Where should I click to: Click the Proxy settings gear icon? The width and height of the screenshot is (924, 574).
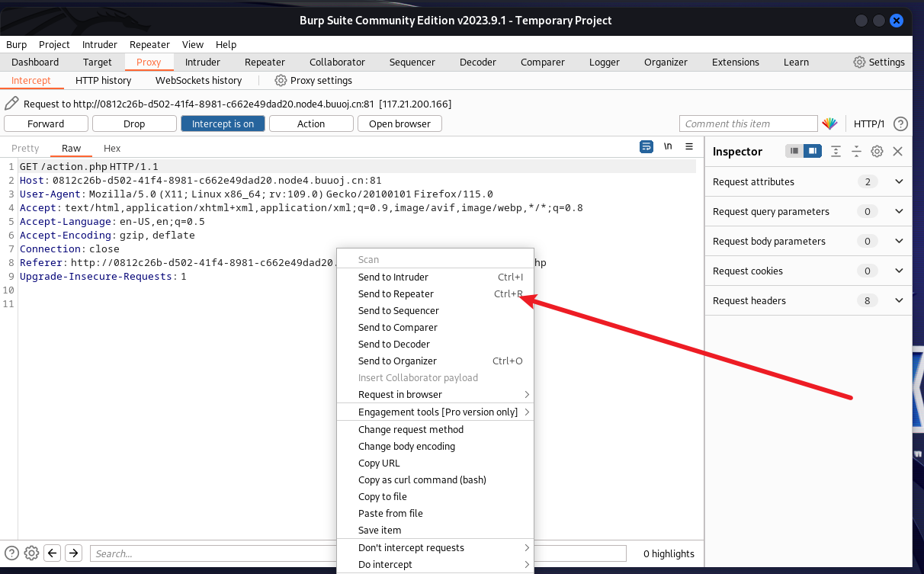click(x=281, y=80)
